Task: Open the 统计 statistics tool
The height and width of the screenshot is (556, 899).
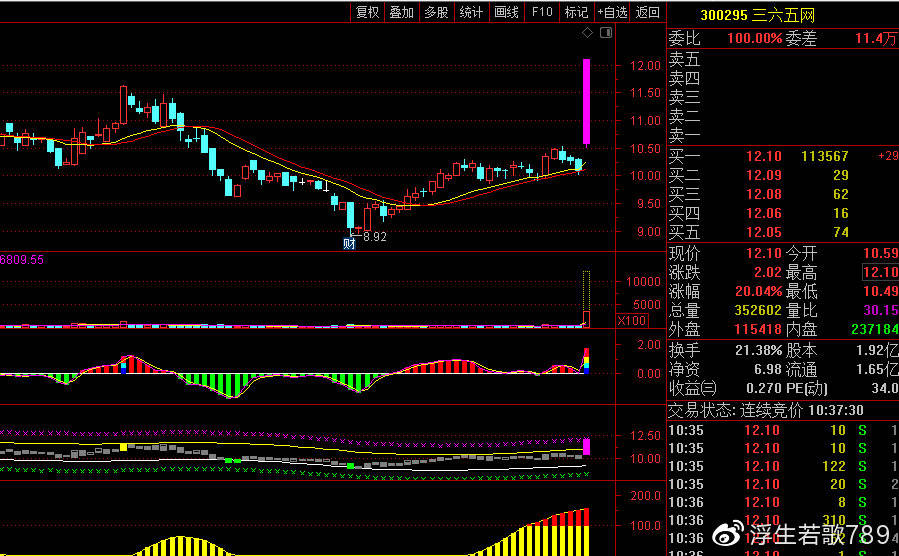Action: pos(470,12)
